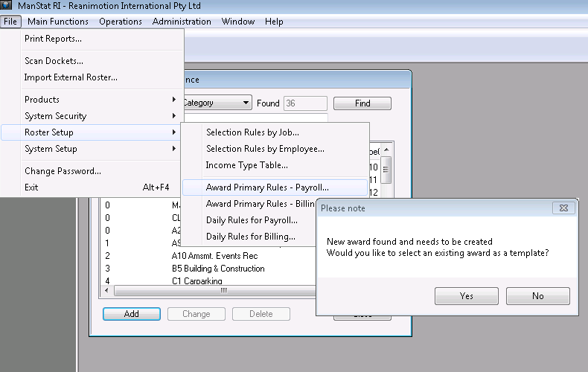The height and width of the screenshot is (372, 588).
Task: Open Print Reports from File menu
Action: click(x=54, y=38)
